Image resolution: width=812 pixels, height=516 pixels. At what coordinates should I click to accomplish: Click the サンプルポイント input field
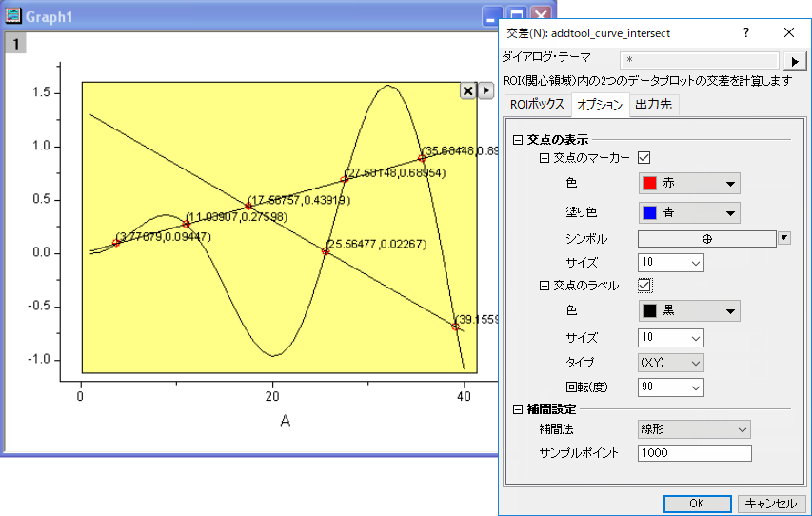[x=695, y=453]
